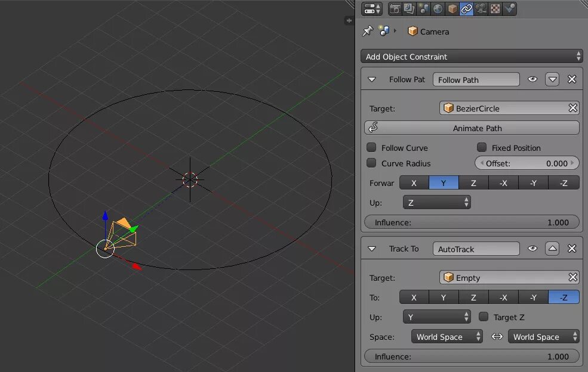Toggle Track To constraint visibility eye
588x372 pixels.
(x=532, y=249)
